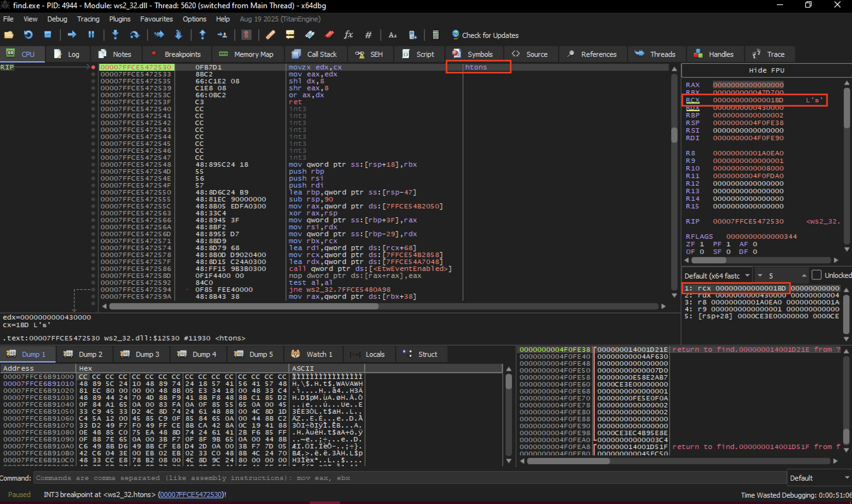
Task: Open the Comments toolbar icon
Action: (290, 35)
